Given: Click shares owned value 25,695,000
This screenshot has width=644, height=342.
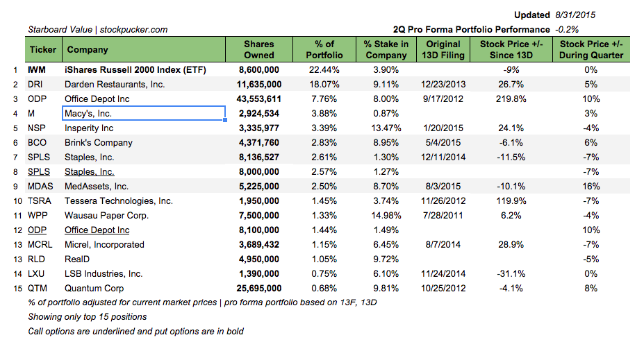Looking at the screenshot, I should 259,289.
